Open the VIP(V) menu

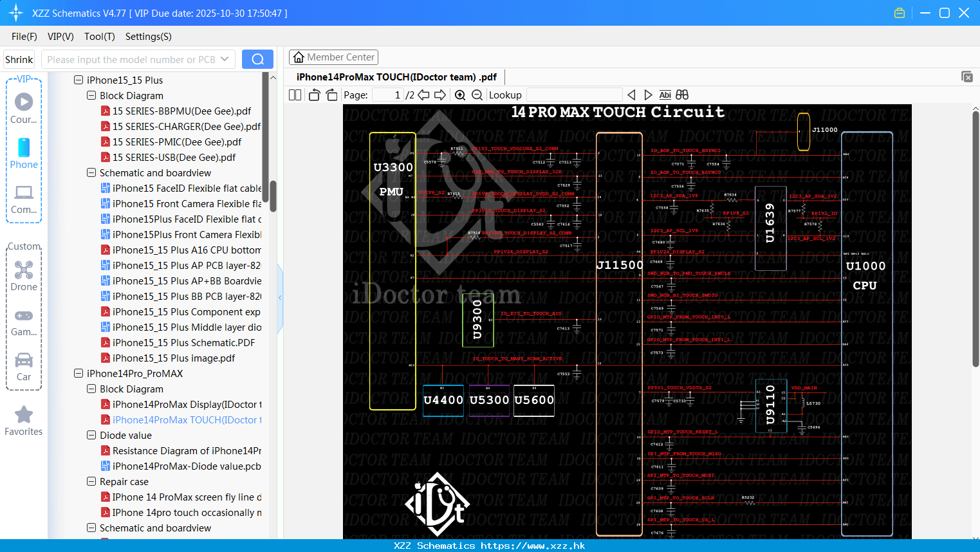[x=60, y=37]
